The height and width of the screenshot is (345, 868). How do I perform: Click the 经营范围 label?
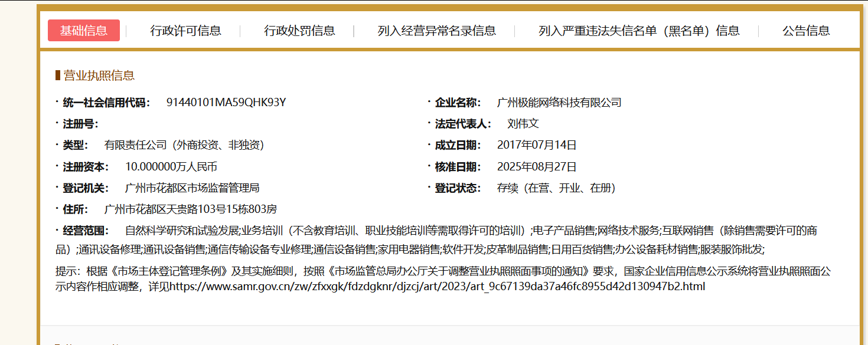click(86, 231)
